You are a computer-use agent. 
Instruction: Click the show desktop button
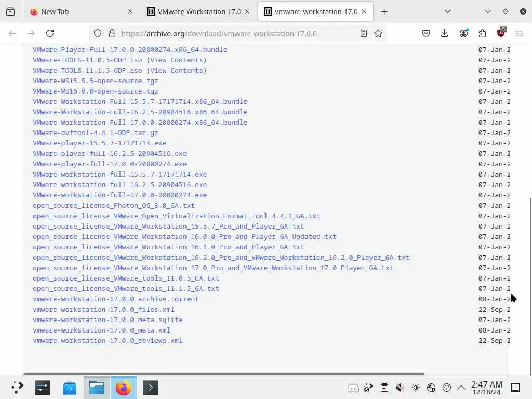coord(515,388)
